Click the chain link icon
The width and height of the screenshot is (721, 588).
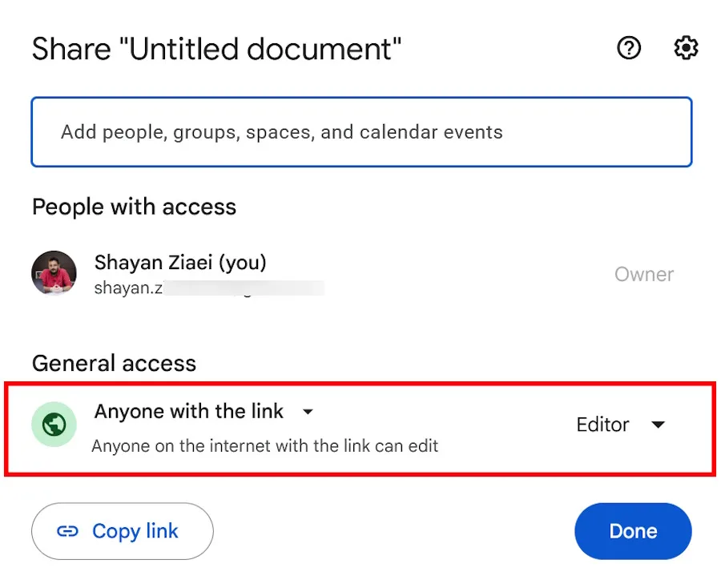click(68, 531)
